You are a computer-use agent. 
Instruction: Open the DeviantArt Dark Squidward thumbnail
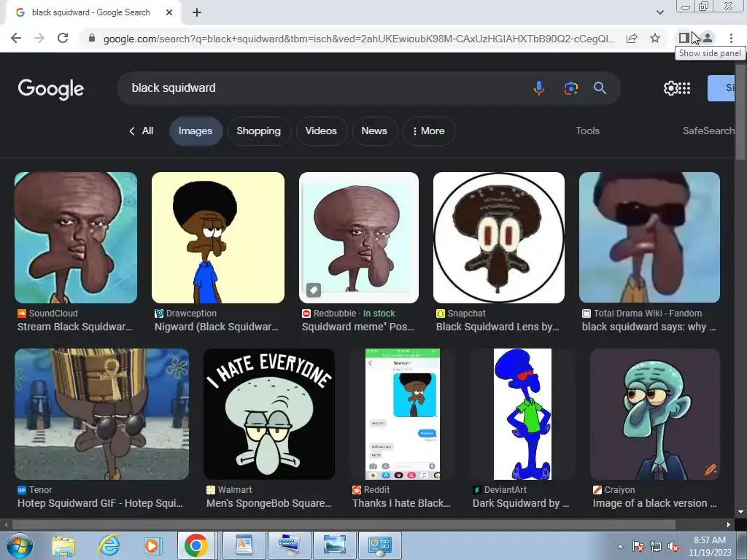[522, 414]
